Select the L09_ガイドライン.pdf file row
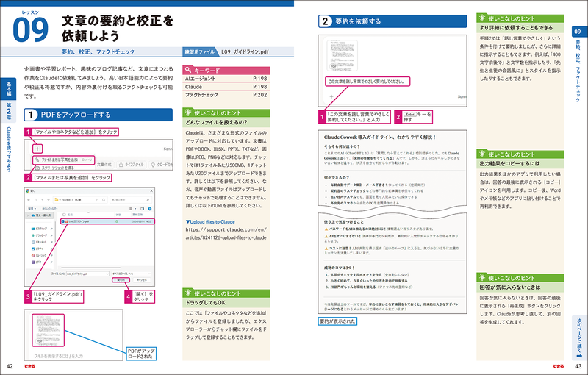 point(107,221)
